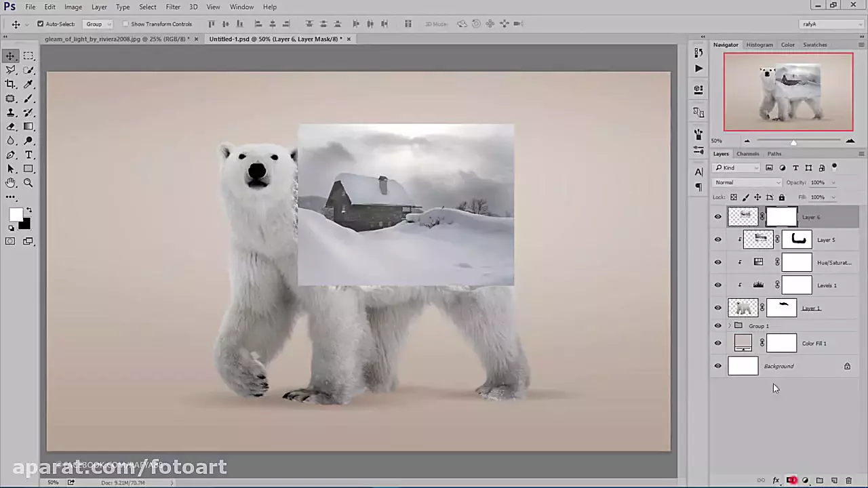Hide Layer 6 visibility eye
Screen dimensions: 868x488
click(718, 217)
